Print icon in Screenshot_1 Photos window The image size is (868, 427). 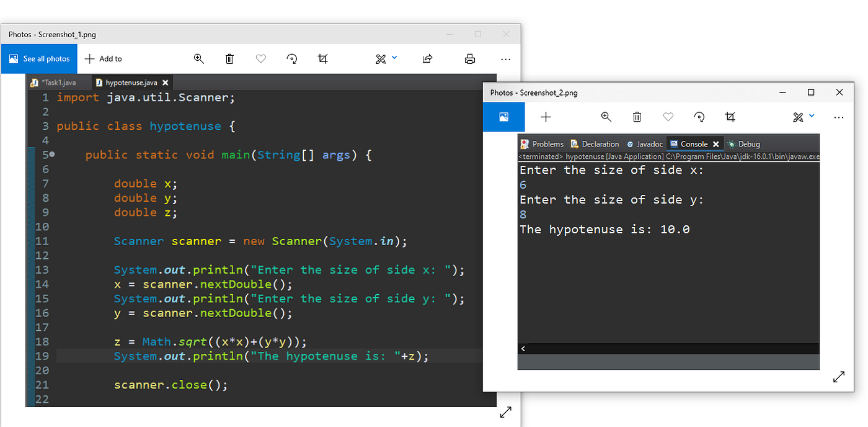click(x=470, y=59)
